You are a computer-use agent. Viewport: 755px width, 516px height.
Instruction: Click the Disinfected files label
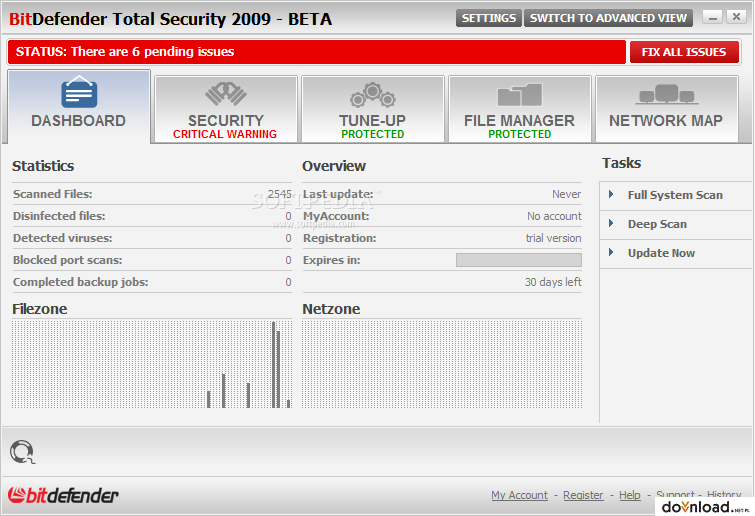pyautogui.click(x=59, y=216)
